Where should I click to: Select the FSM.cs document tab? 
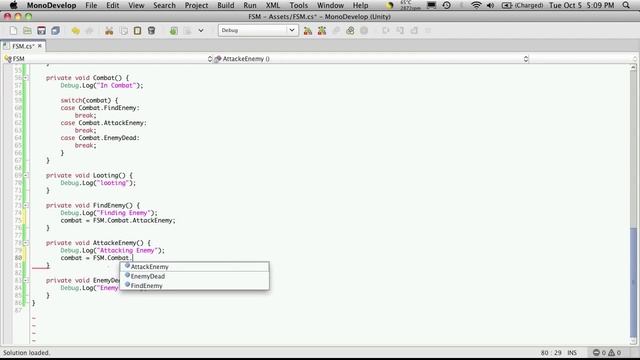pyautogui.click(x=22, y=46)
